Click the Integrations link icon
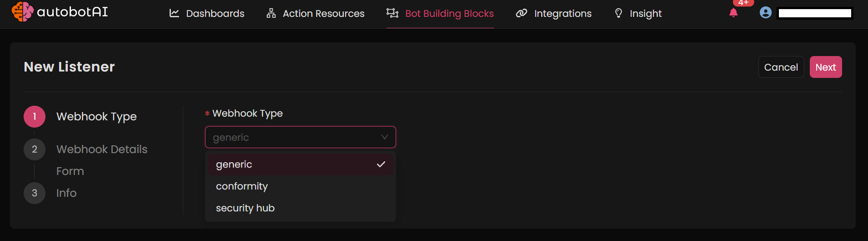 [x=522, y=13]
